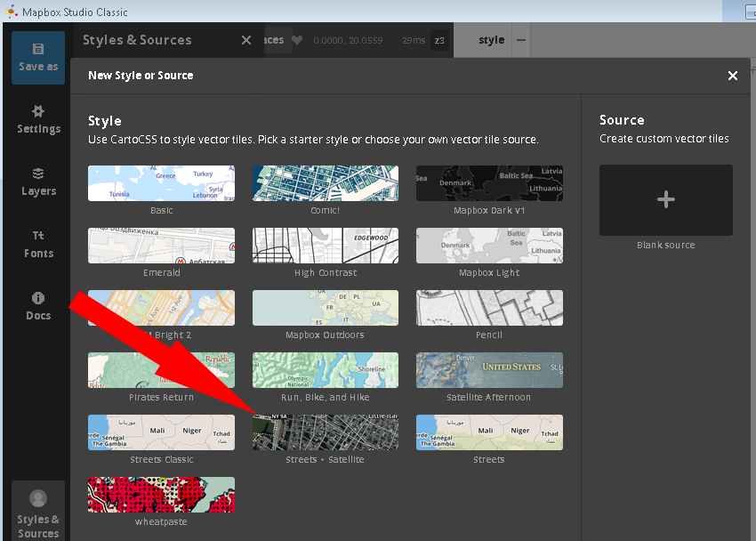Image resolution: width=756 pixels, height=541 pixels.
Task: Pick the Mapbox Dark v1 style
Action: point(489,183)
